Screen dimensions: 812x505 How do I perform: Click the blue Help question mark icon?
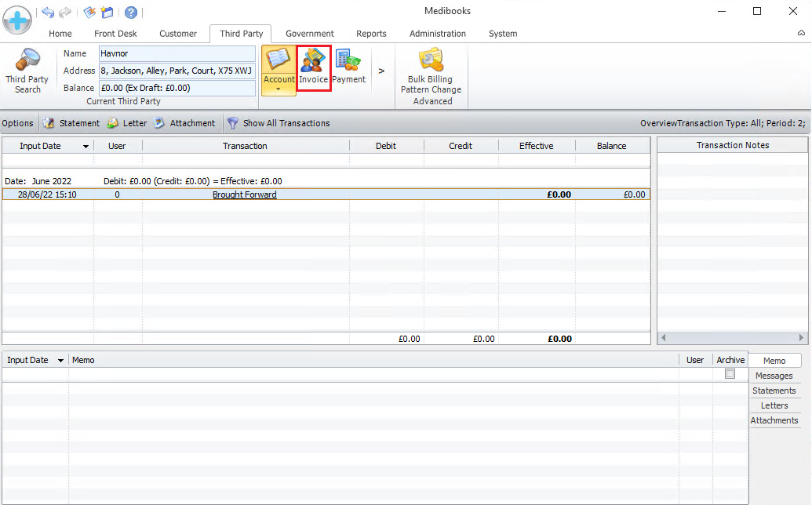pos(131,13)
